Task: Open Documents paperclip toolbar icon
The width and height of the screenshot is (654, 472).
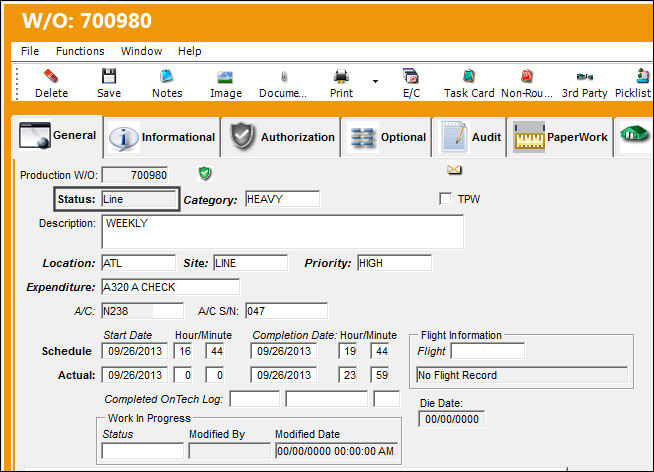Action: coord(284,77)
